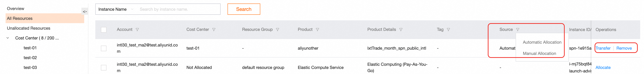Screen dimensions: 644x74
Task: Open the Product Details filter icon
Action: [401, 30]
